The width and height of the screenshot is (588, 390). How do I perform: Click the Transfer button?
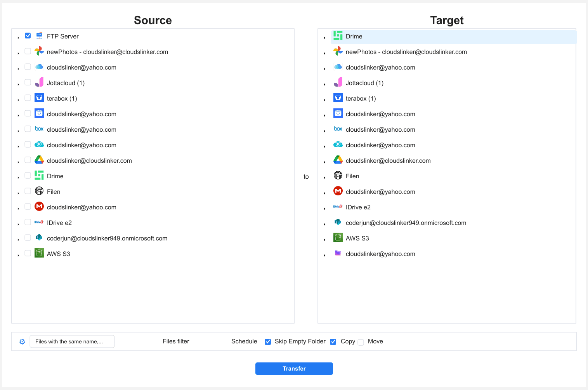pyautogui.click(x=294, y=369)
